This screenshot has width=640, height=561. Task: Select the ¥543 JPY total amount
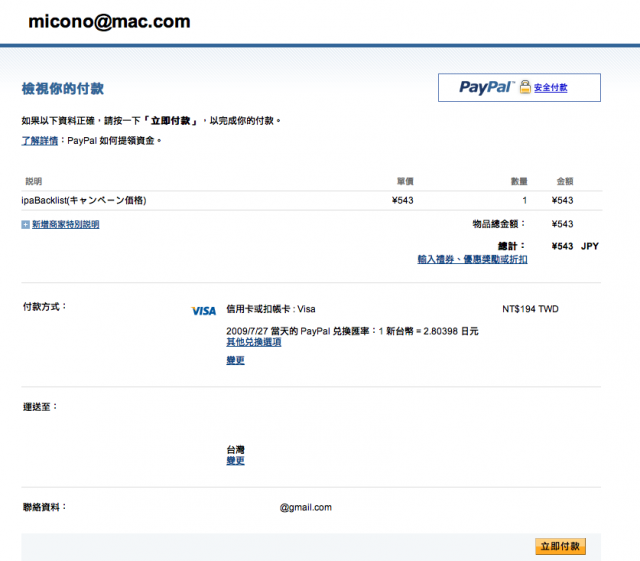(575, 246)
